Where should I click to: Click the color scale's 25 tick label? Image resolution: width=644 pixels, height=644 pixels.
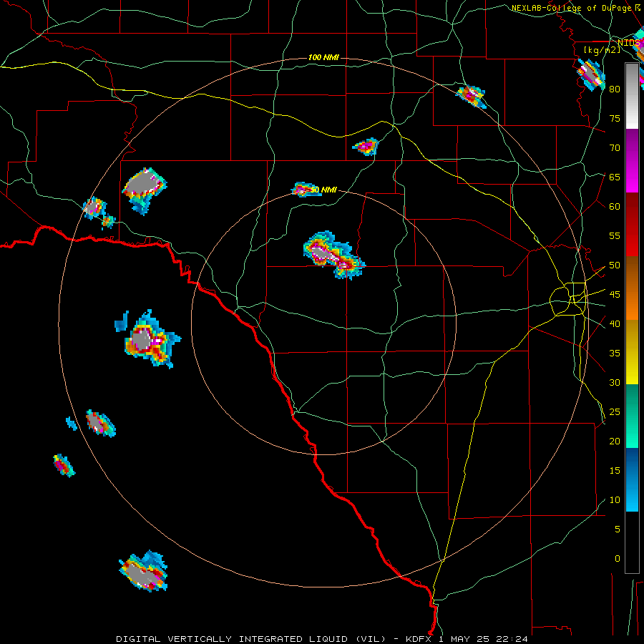[x=615, y=412]
